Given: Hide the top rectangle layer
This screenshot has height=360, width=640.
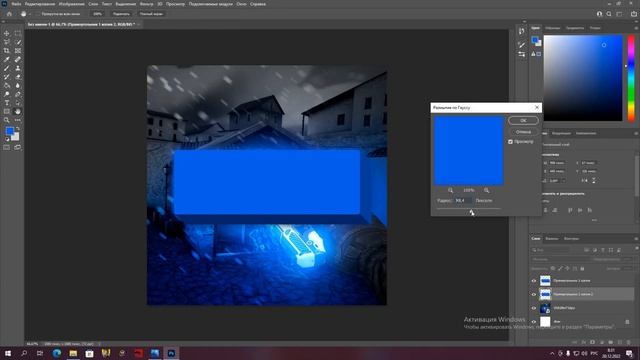Looking at the screenshot, I should pyautogui.click(x=533, y=281).
